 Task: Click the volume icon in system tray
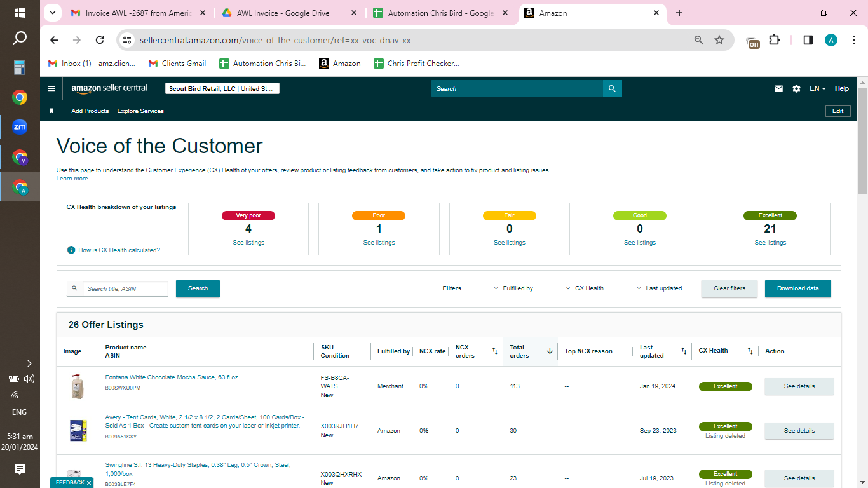click(29, 379)
